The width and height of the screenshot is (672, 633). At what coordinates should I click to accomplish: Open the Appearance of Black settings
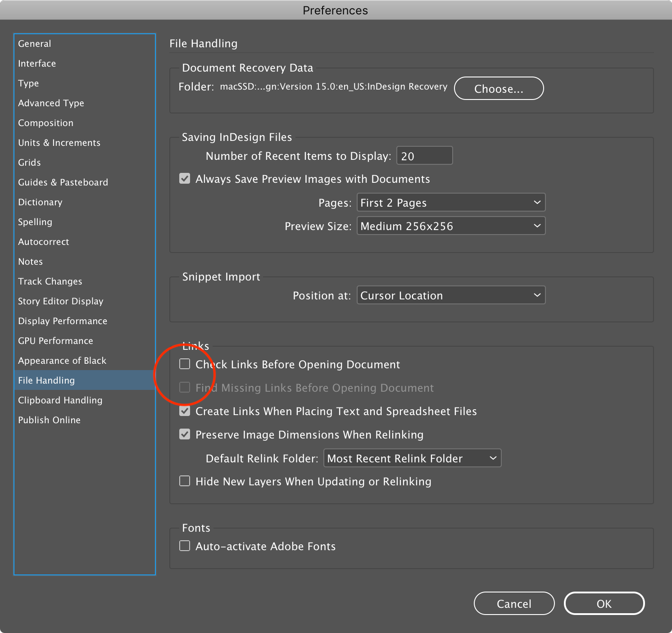coord(62,360)
